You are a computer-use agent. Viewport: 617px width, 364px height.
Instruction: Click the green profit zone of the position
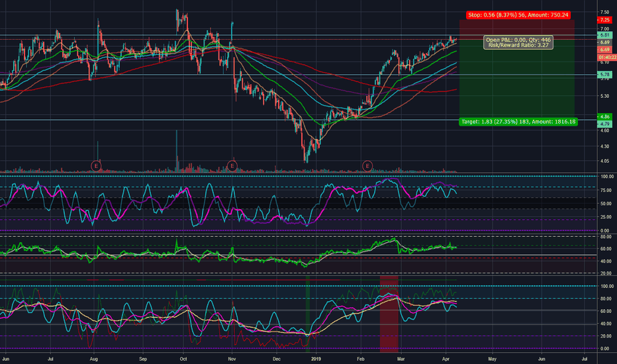516,79
